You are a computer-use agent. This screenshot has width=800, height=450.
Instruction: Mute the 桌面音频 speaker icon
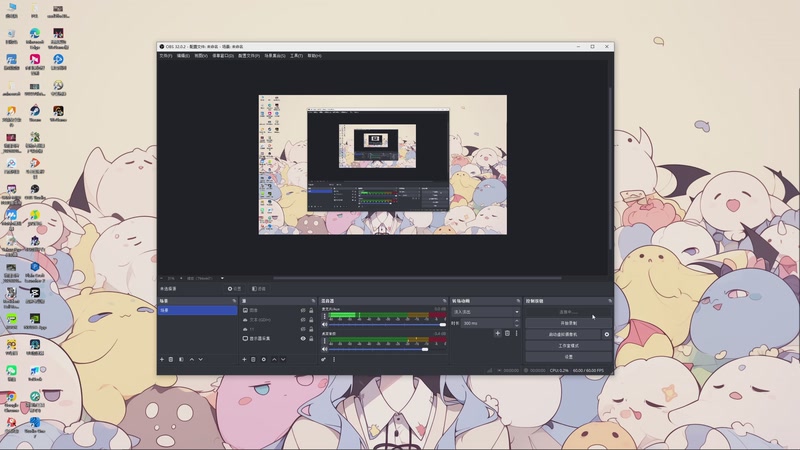point(324,349)
